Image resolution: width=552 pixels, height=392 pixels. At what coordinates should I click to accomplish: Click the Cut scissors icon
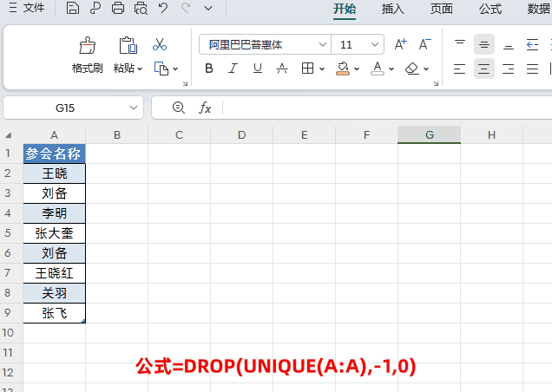[160, 44]
